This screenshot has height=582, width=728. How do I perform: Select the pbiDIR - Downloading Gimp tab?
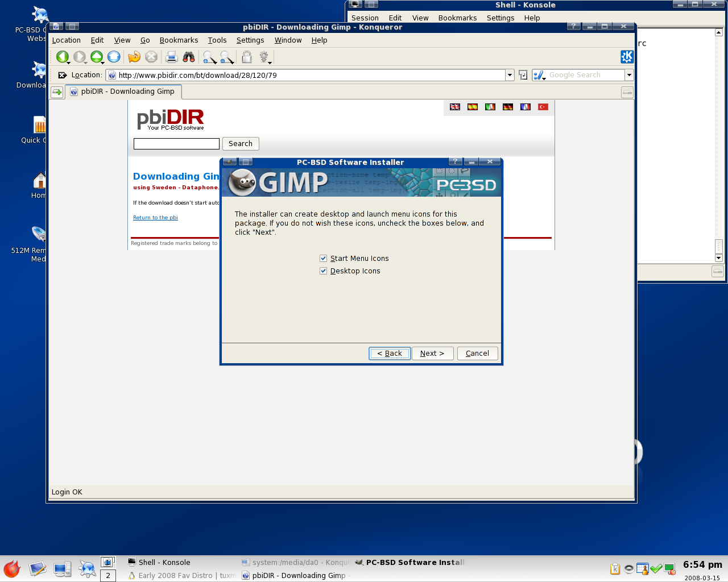coord(123,92)
